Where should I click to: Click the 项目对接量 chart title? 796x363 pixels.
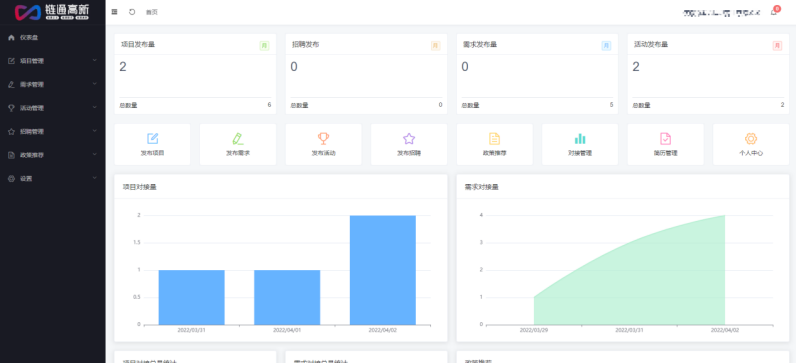point(140,187)
